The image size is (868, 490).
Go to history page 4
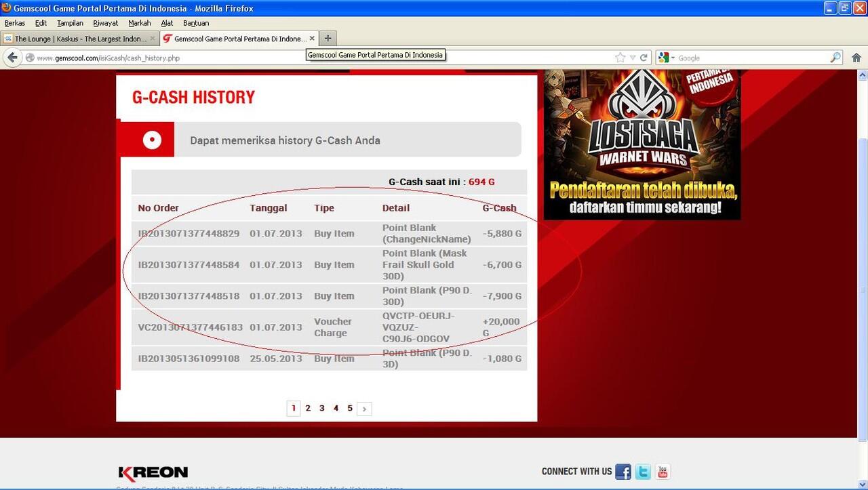[x=336, y=408]
